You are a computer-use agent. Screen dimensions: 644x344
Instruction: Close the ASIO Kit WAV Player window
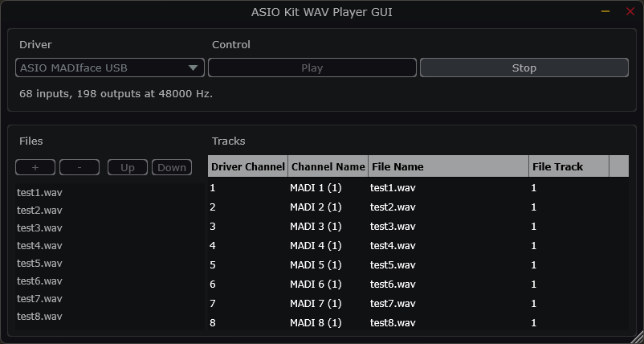tap(630, 12)
